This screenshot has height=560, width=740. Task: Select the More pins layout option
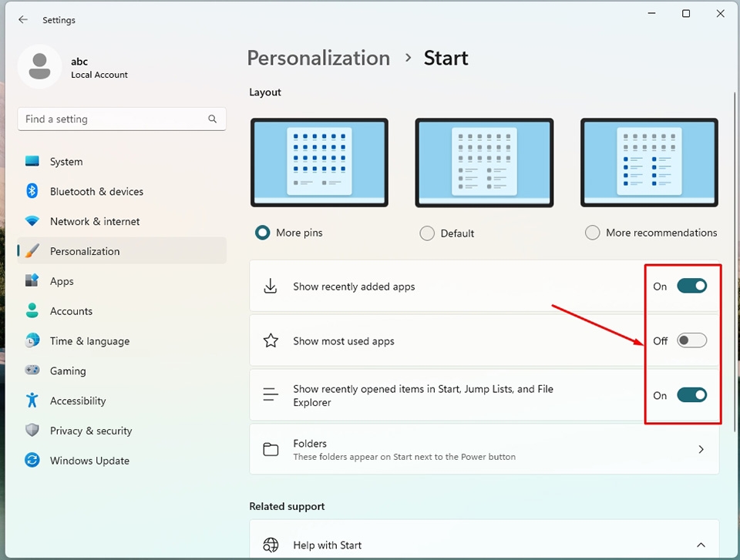tap(262, 233)
